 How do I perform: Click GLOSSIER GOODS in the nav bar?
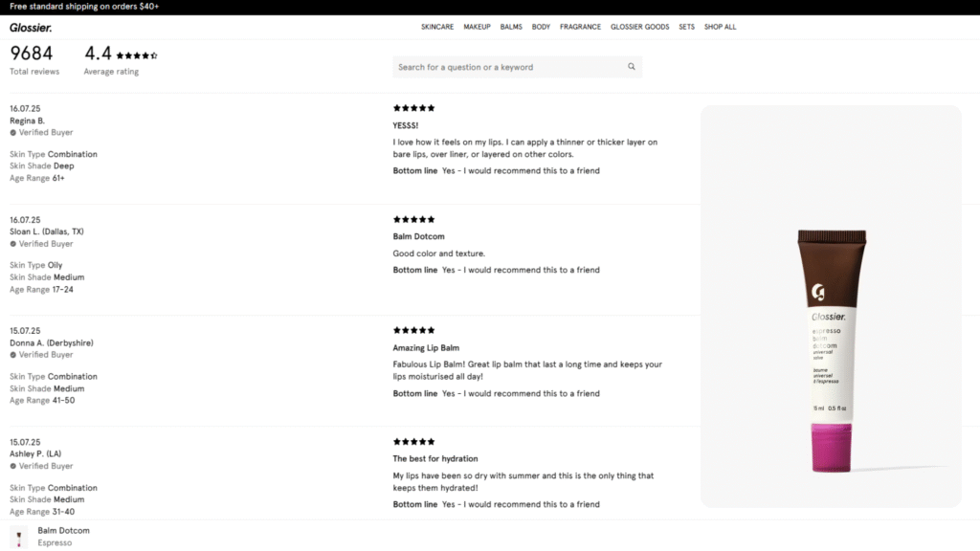639,27
